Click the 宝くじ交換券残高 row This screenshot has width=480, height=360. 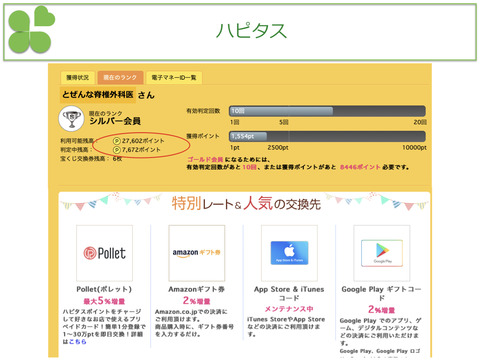click(x=91, y=159)
